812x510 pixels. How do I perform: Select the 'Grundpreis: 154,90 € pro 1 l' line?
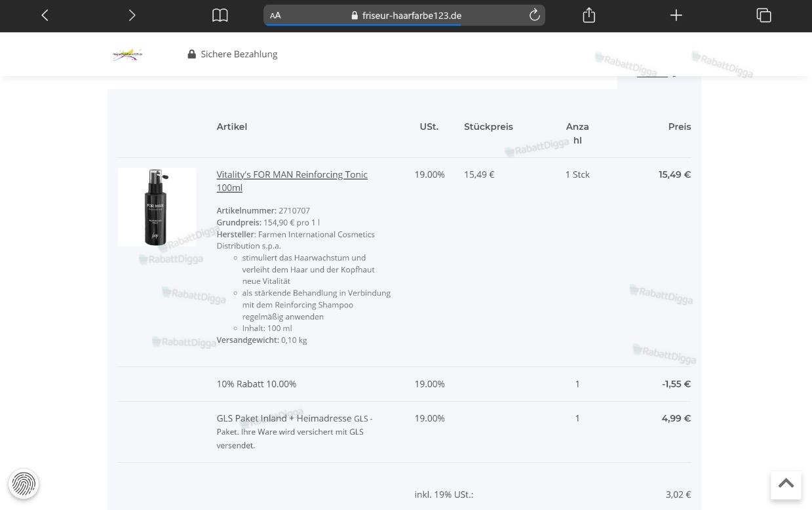click(268, 222)
